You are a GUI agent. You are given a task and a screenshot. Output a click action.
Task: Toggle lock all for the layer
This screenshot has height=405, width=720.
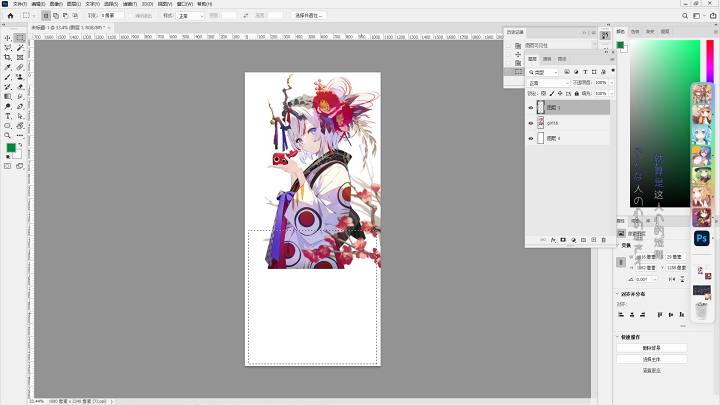tap(577, 93)
